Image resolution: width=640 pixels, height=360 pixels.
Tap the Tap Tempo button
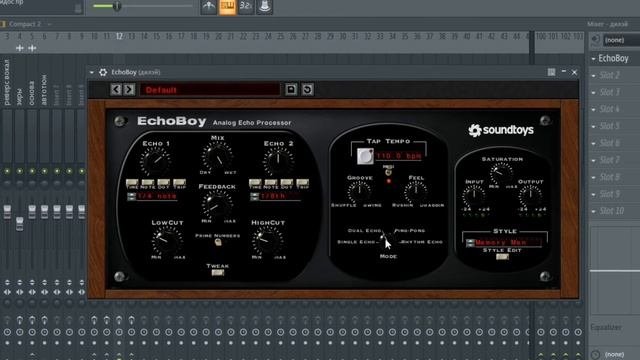pos(365,156)
